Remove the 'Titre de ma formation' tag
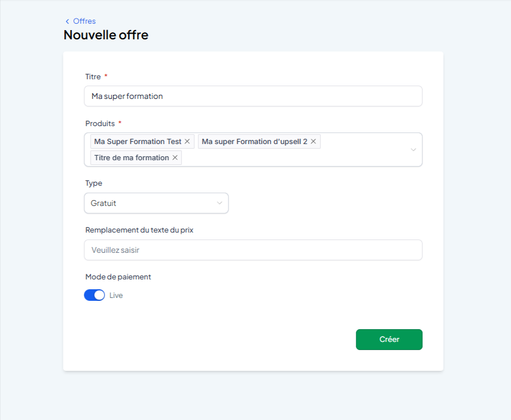 pyautogui.click(x=175, y=158)
